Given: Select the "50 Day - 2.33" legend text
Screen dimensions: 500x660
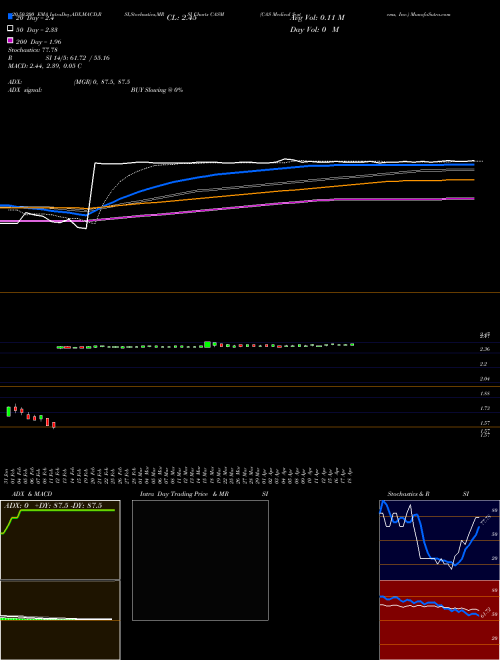Looking at the screenshot, I should click(x=37, y=30).
